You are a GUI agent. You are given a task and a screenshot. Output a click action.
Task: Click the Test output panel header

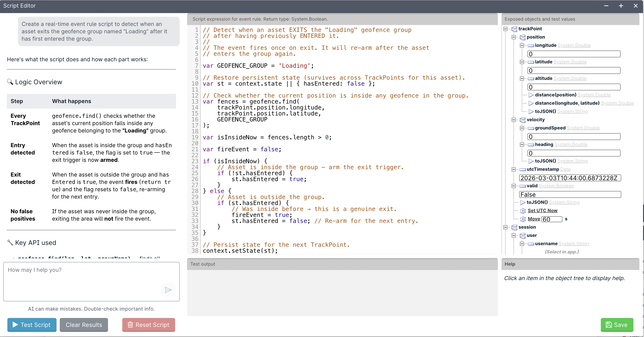pos(342,264)
